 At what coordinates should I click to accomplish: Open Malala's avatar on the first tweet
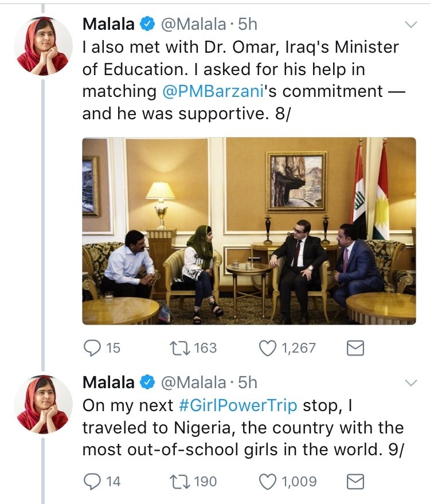click(43, 46)
